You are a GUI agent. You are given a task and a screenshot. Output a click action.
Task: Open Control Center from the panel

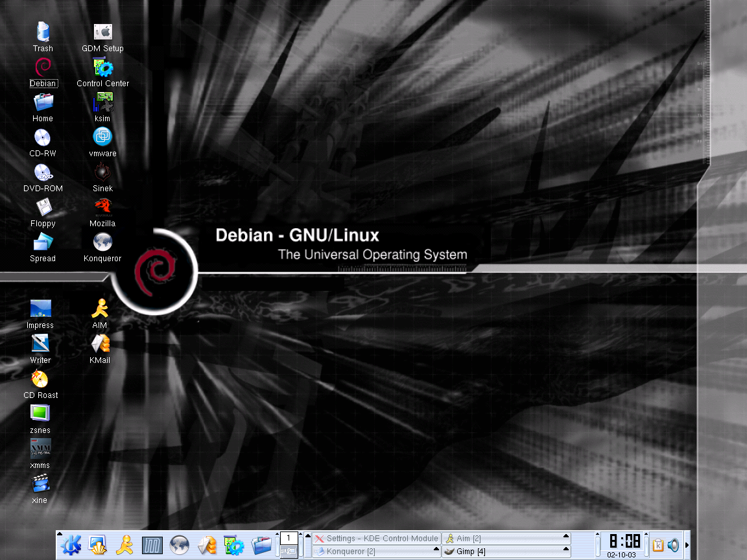point(234,545)
